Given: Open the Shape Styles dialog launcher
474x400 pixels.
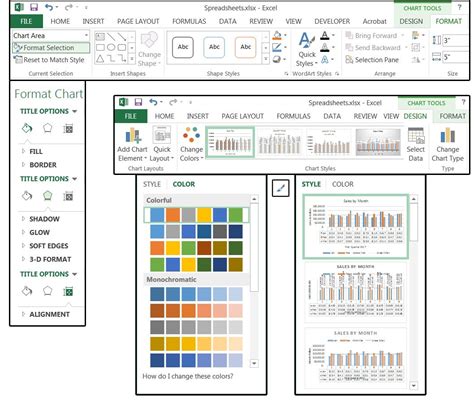Looking at the screenshot, I should 286,74.
